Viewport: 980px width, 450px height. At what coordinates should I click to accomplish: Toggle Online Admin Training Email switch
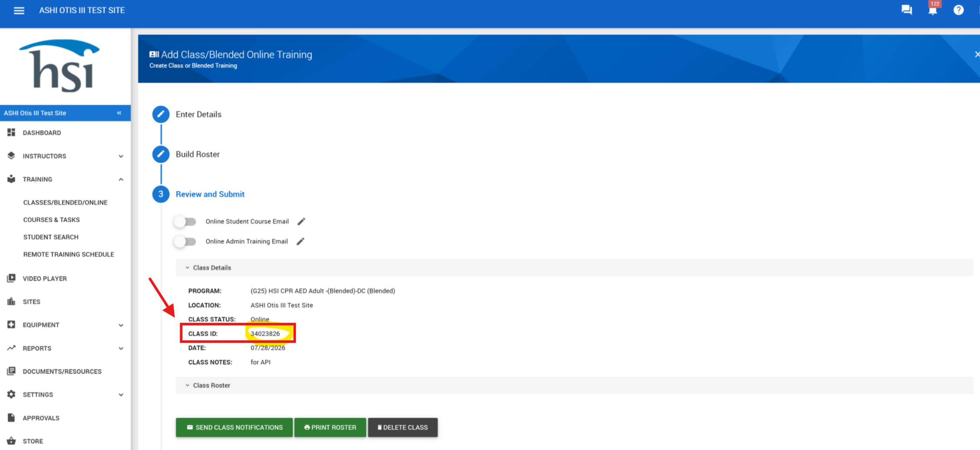(185, 242)
